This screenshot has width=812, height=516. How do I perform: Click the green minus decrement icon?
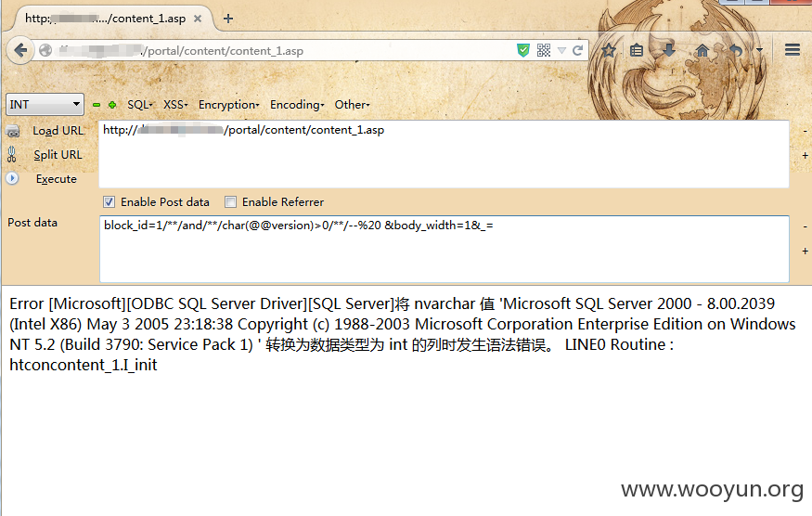pos(97,105)
